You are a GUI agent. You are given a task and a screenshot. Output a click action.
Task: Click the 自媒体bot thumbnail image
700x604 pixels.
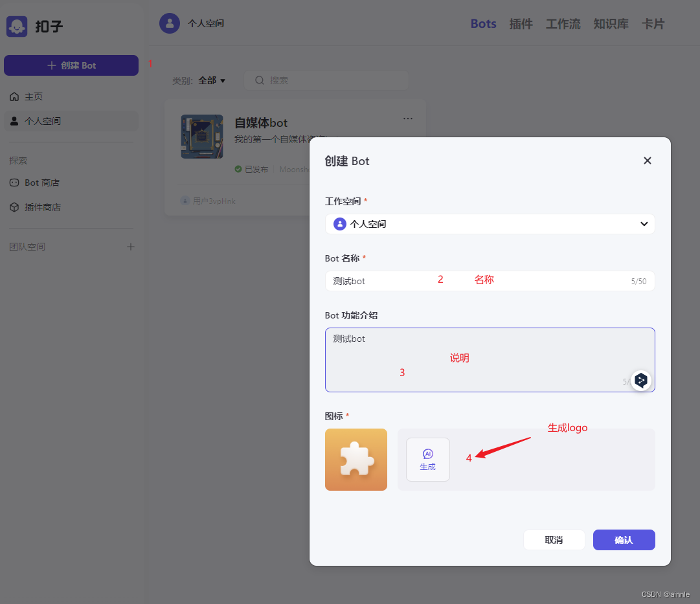[x=202, y=137]
